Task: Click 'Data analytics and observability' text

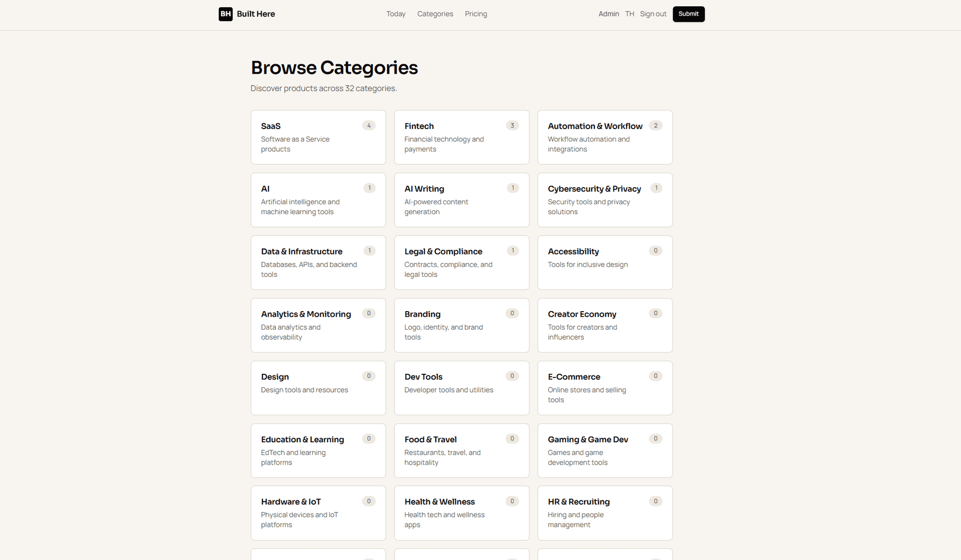Action: pyautogui.click(x=291, y=332)
